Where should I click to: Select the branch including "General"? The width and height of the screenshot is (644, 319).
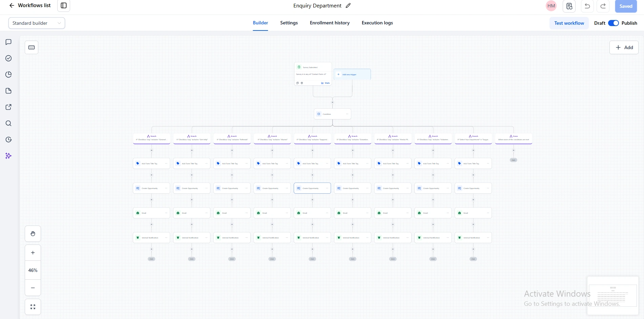point(151,138)
